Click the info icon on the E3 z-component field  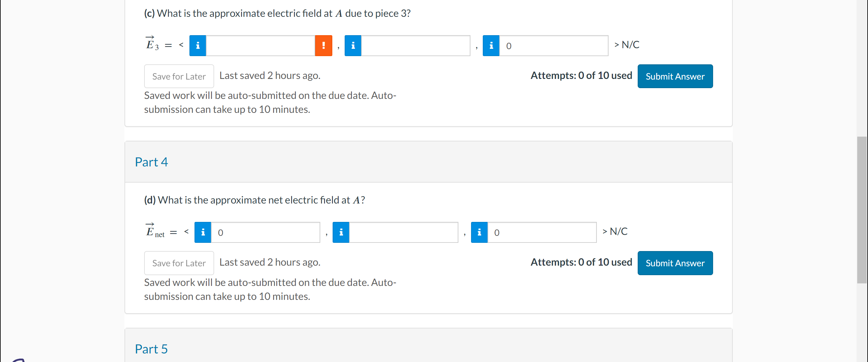coord(491,46)
